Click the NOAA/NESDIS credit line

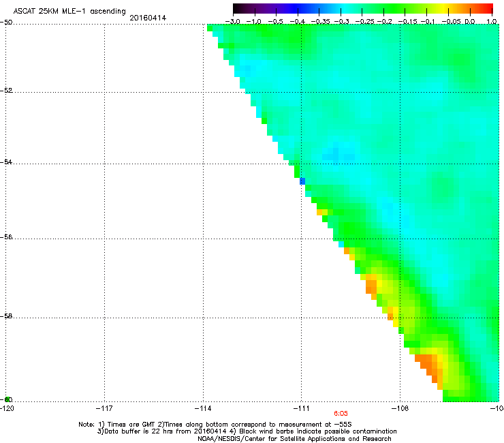coord(294,439)
